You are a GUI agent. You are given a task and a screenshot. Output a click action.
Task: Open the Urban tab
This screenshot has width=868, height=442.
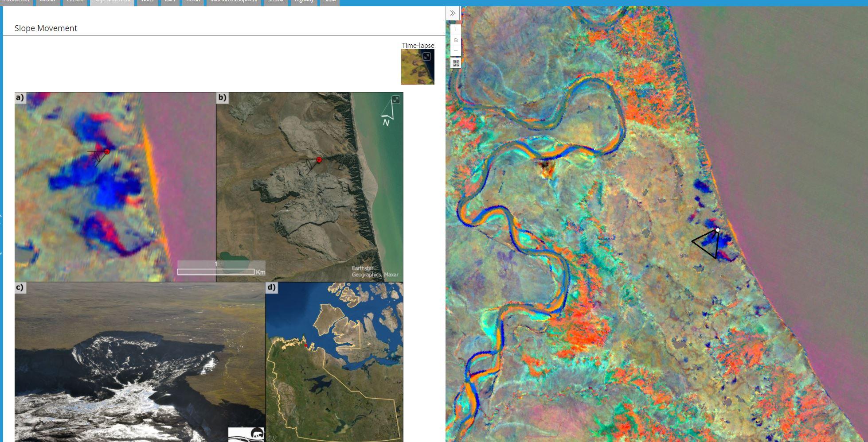pos(193,1)
